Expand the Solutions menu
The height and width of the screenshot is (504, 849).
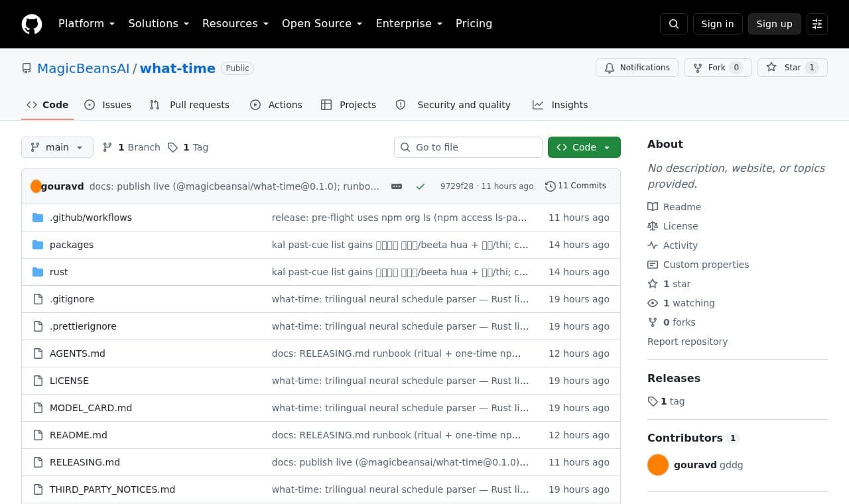point(159,24)
